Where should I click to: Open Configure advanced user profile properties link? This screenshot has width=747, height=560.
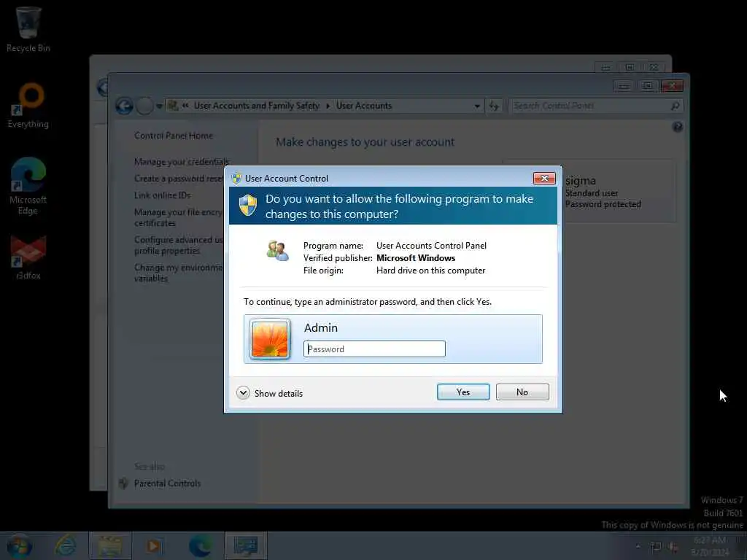coord(179,245)
